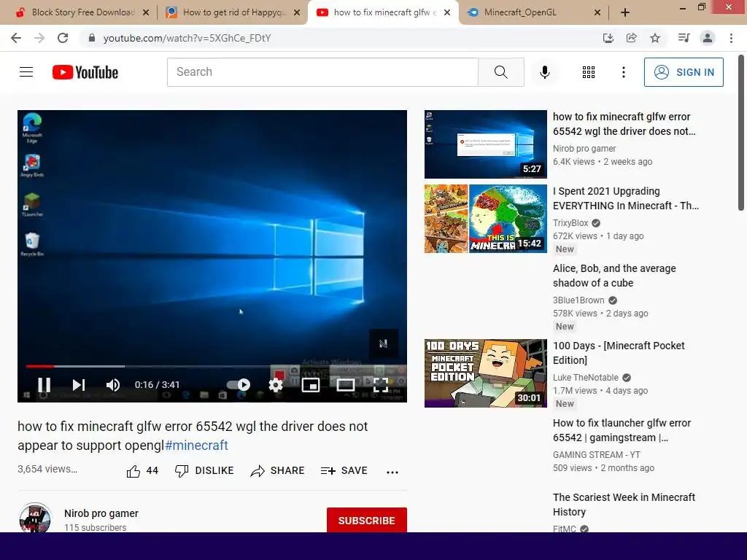
Task: Close the Minecraft_OpenGL tab
Action: tap(597, 12)
